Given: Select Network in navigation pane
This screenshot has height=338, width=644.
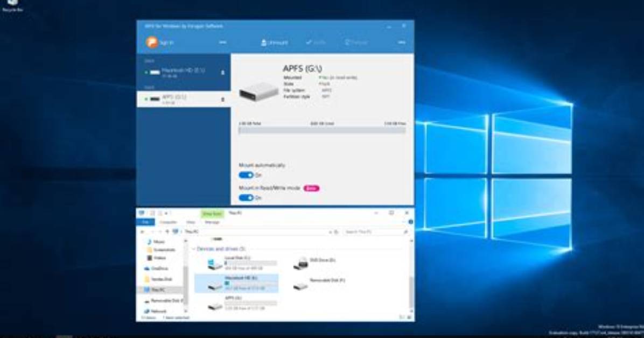Looking at the screenshot, I should [x=155, y=311].
